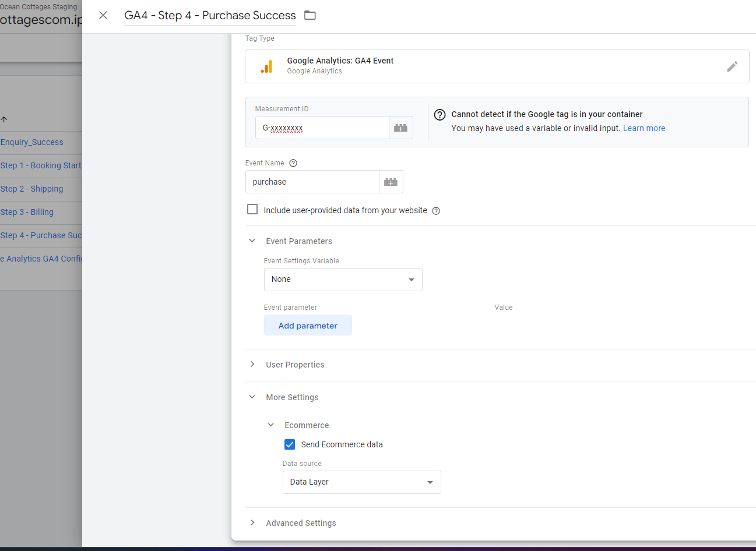The width and height of the screenshot is (756, 551).
Task: Click the Send Ecommerce data label
Action: pos(342,444)
